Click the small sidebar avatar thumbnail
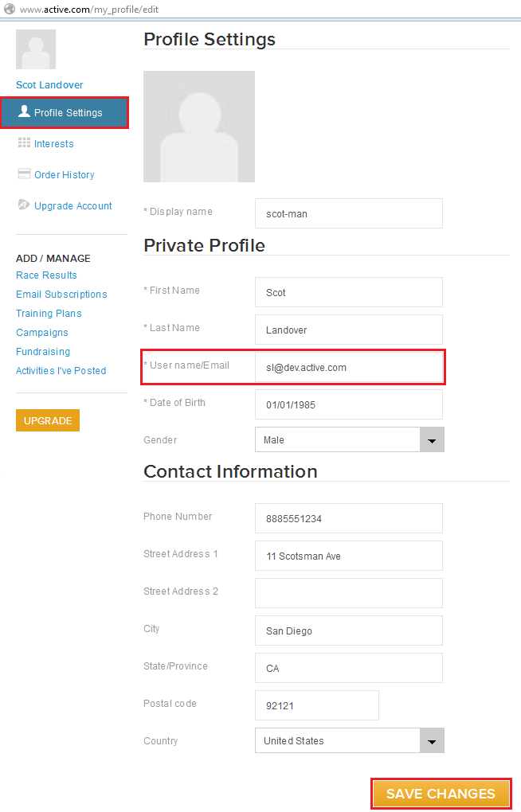The height and width of the screenshot is (812, 521). point(36,49)
